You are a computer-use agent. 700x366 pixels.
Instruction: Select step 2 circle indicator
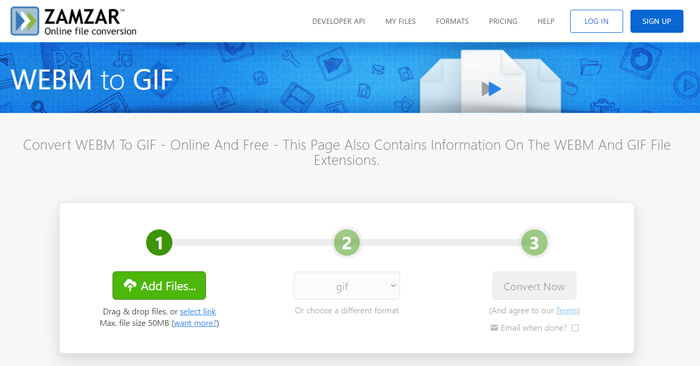click(x=346, y=243)
